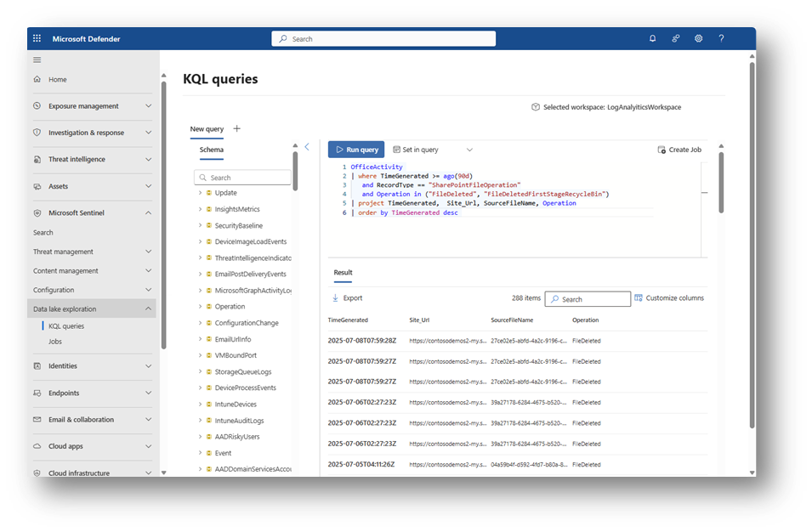
Task: Expand Investigation & response section
Action: click(149, 133)
